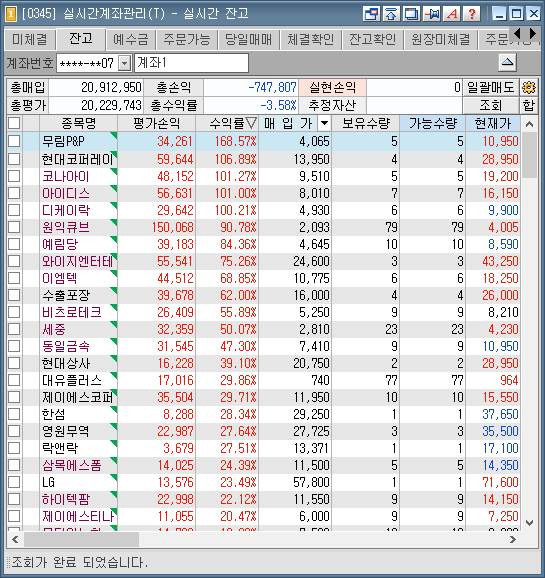This screenshot has height=578, width=545.
Task: Sort by the 수익률 column header
Action: [x=227, y=123]
